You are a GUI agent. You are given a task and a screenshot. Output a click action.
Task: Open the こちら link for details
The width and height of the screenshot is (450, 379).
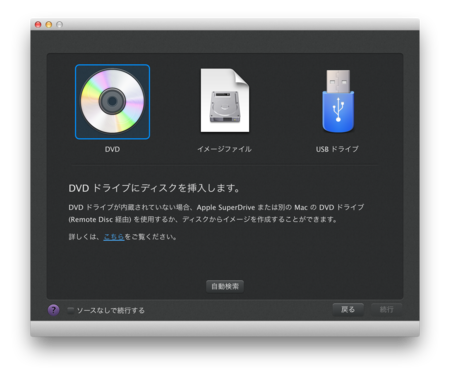(x=114, y=237)
